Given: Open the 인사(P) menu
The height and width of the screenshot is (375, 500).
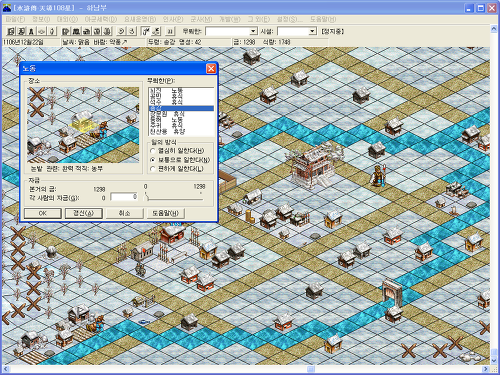Looking at the screenshot, I should [173, 19].
